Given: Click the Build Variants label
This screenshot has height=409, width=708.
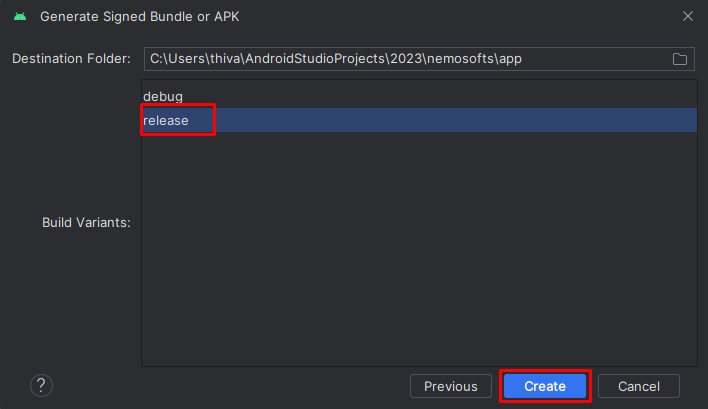Looking at the screenshot, I should pos(86,223).
